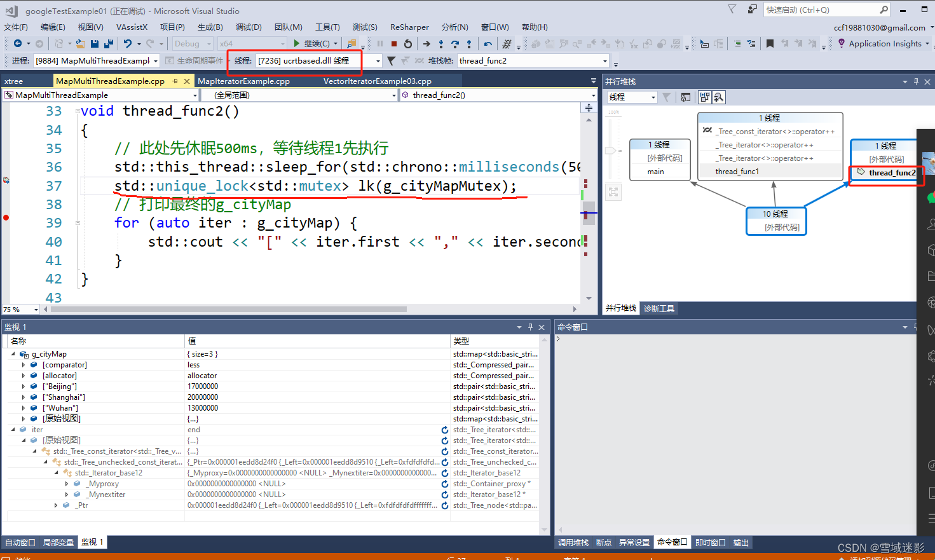Collapse thread_func2 code block at line 33

click(x=78, y=111)
